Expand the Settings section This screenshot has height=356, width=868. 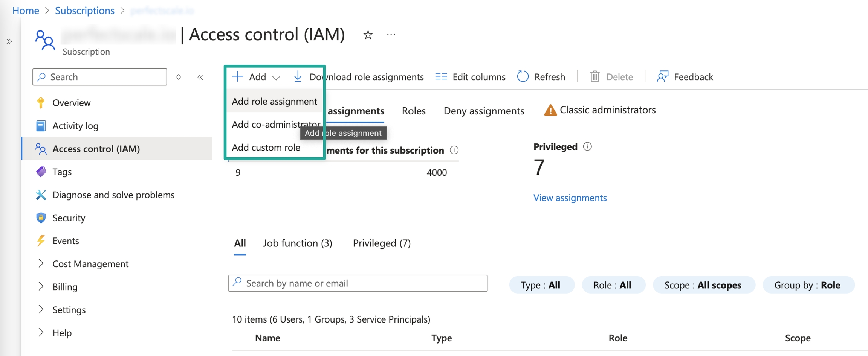(x=41, y=310)
